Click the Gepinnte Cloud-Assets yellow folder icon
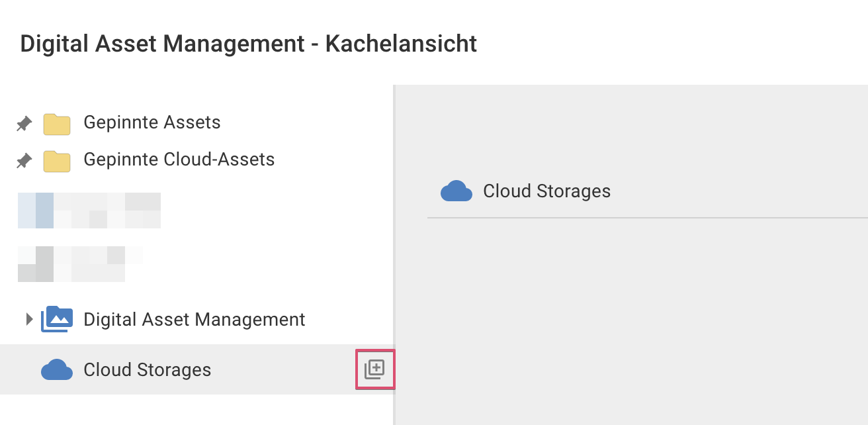This screenshot has width=868, height=425. (x=57, y=161)
